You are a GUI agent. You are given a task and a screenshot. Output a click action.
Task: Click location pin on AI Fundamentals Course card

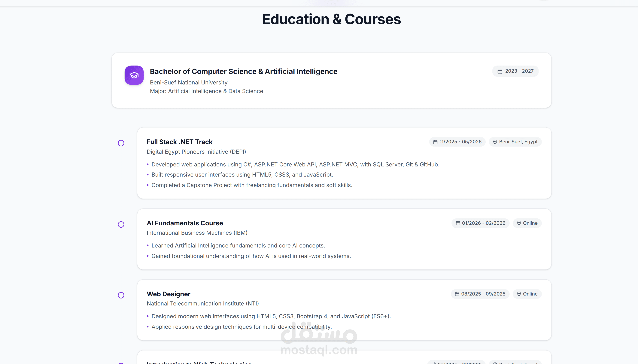point(519,223)
